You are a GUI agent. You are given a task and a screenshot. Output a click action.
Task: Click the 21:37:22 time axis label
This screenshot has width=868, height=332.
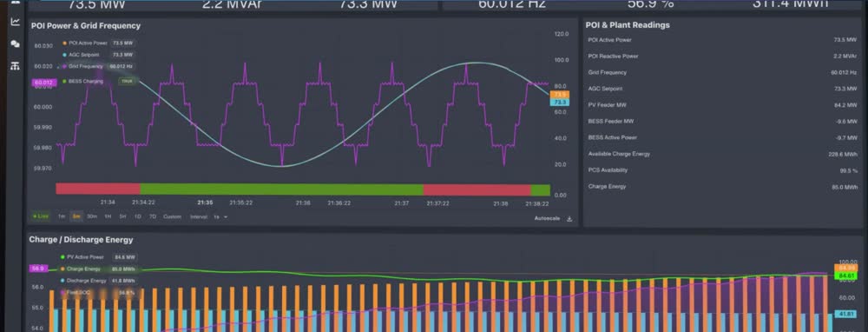coord(437,203)
